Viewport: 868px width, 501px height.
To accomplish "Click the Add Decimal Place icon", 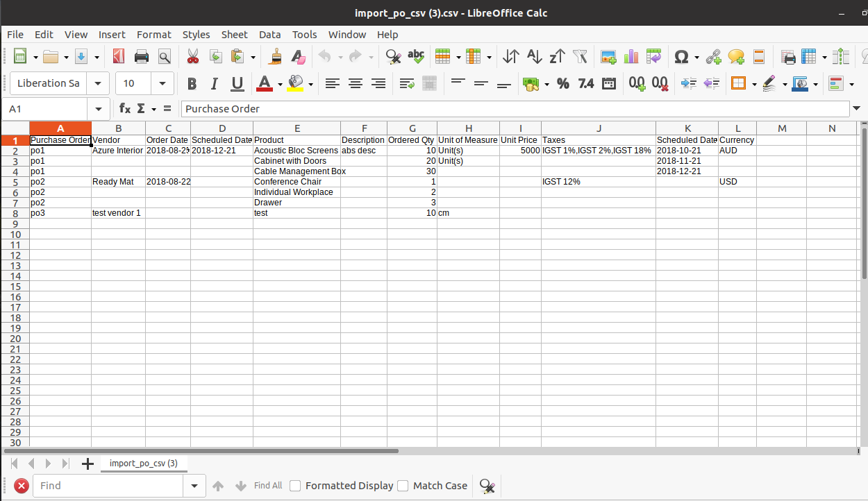I will coord(637,84).
